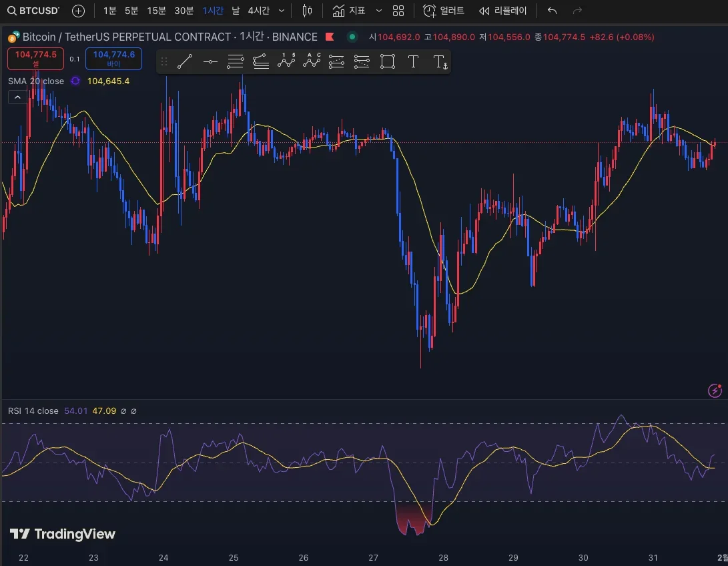
Task: Switch to the 4시간 timeframe
Action: (259, 11)
